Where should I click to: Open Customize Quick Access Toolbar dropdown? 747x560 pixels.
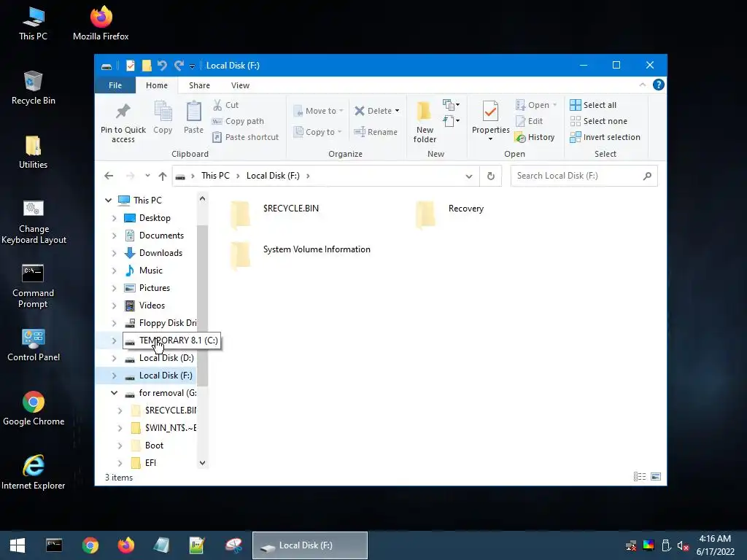192,66
